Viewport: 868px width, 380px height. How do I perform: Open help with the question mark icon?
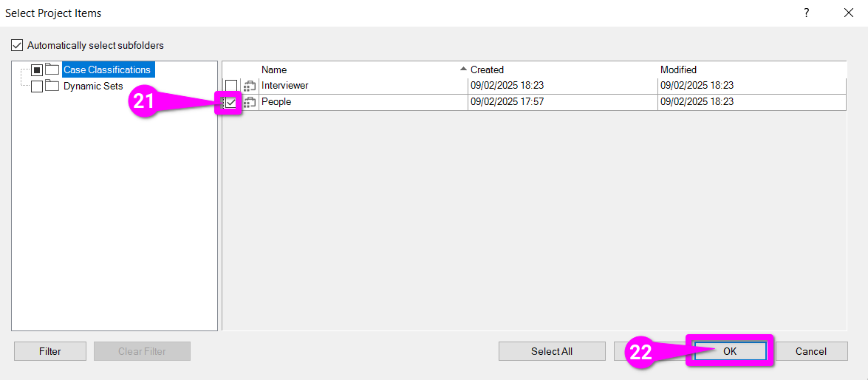[x=806, y=13]
